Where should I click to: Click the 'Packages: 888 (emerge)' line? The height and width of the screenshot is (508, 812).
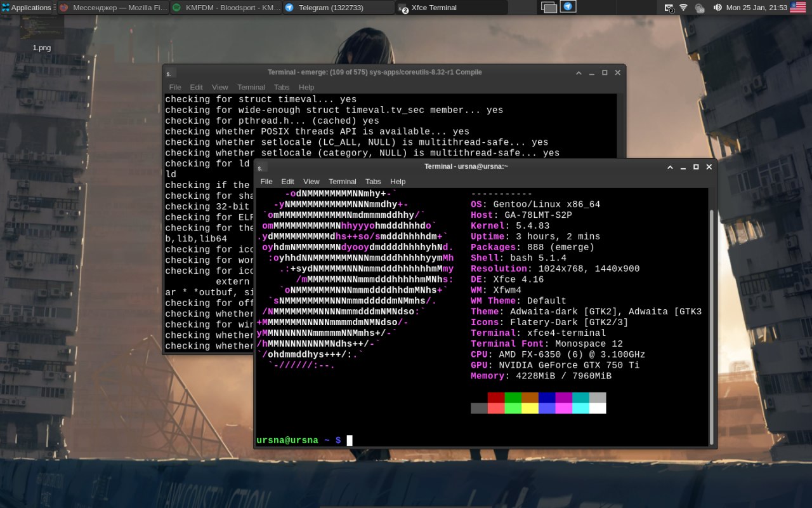click(x=533, y=247)
